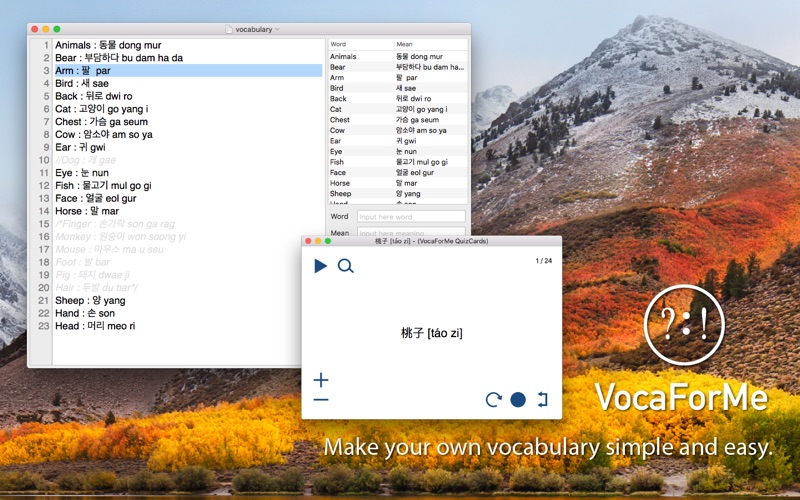Click editor line 'Head : 머리 meo ri'
The width and height of the screenshot is (800, 500).
click(x=95, y=326)
